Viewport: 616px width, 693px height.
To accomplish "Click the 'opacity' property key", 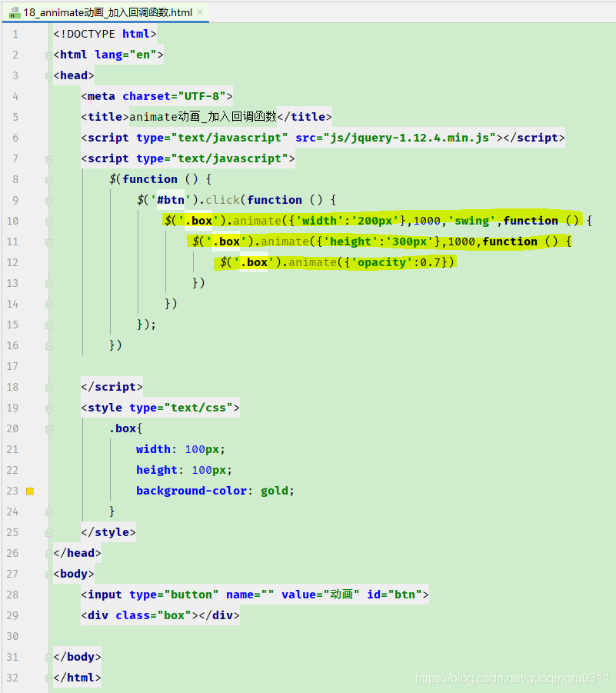I will pos(381,262).
